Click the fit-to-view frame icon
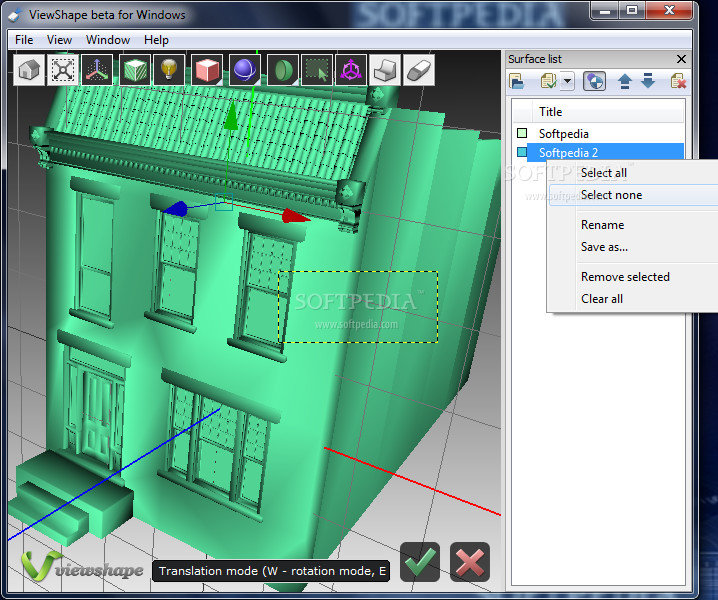Viewport: 718px width, 600px height. 63,70
